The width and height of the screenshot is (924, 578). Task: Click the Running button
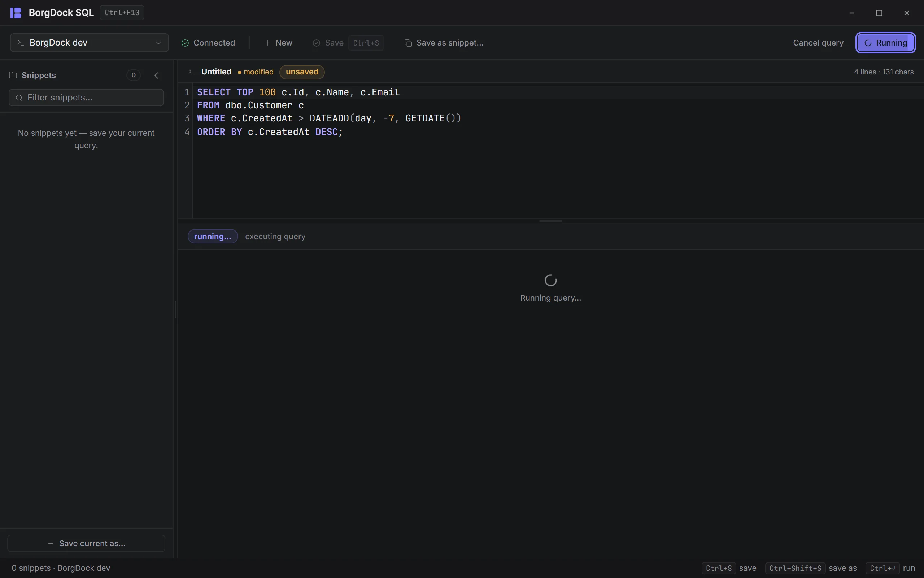885,43
